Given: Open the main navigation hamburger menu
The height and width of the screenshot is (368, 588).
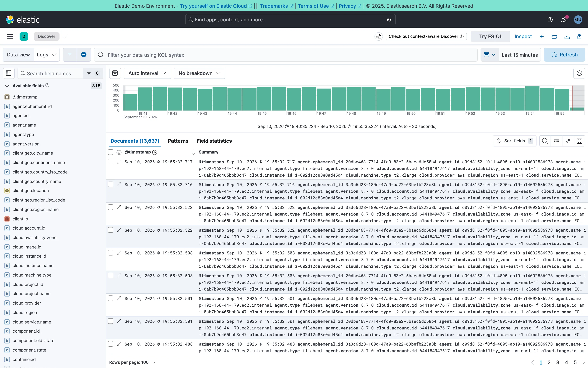Looking at the screenshot, I should click(10, 36).
